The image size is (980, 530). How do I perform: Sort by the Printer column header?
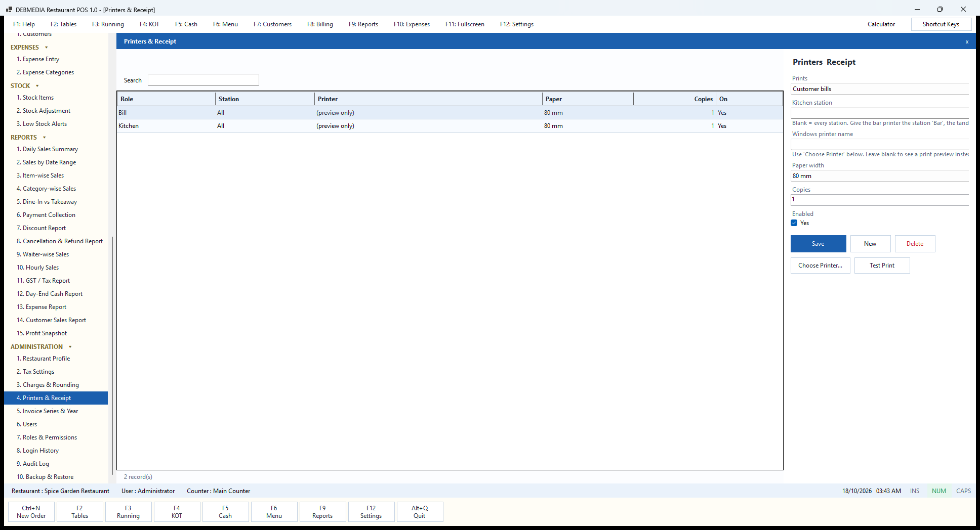tap(428, 99)
